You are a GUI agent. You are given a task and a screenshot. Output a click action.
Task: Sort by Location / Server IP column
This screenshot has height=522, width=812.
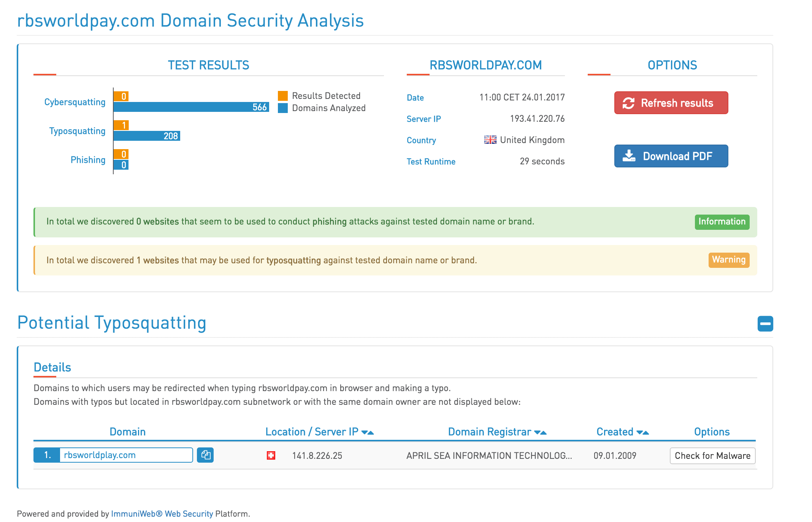[319, 432]
